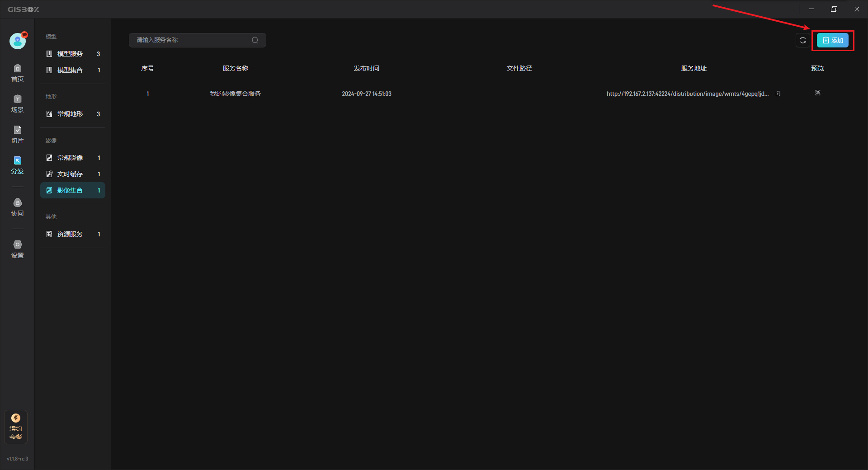
Task: Click the 预览 column header
Action: point(817,68)
